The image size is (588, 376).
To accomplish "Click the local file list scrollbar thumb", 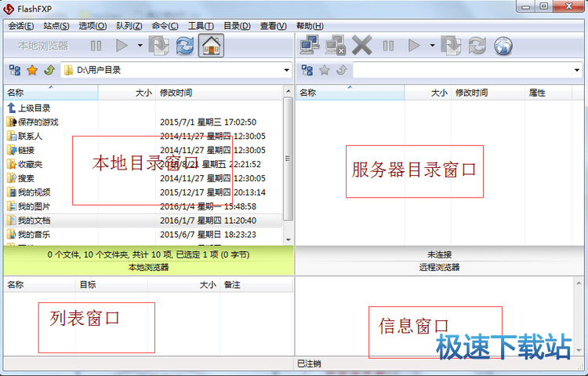I will 288,159.
